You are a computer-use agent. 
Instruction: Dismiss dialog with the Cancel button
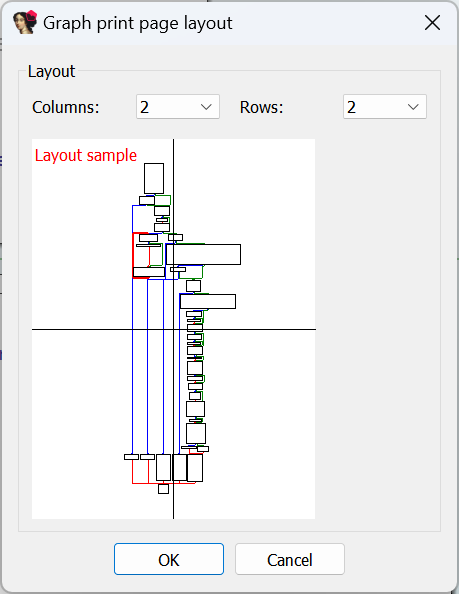[290, 559]
